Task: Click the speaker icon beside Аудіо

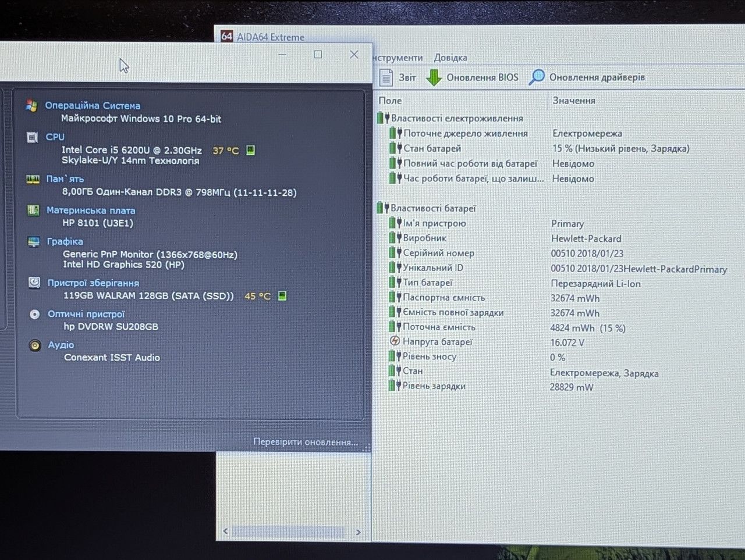Action: tap(35, 345)
